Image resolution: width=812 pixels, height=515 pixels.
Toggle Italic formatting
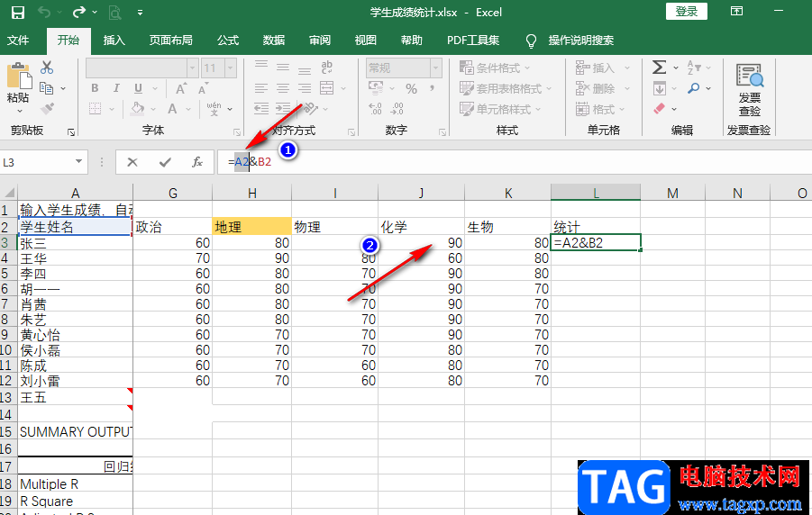pyautogui.click(x=116, y=88)
